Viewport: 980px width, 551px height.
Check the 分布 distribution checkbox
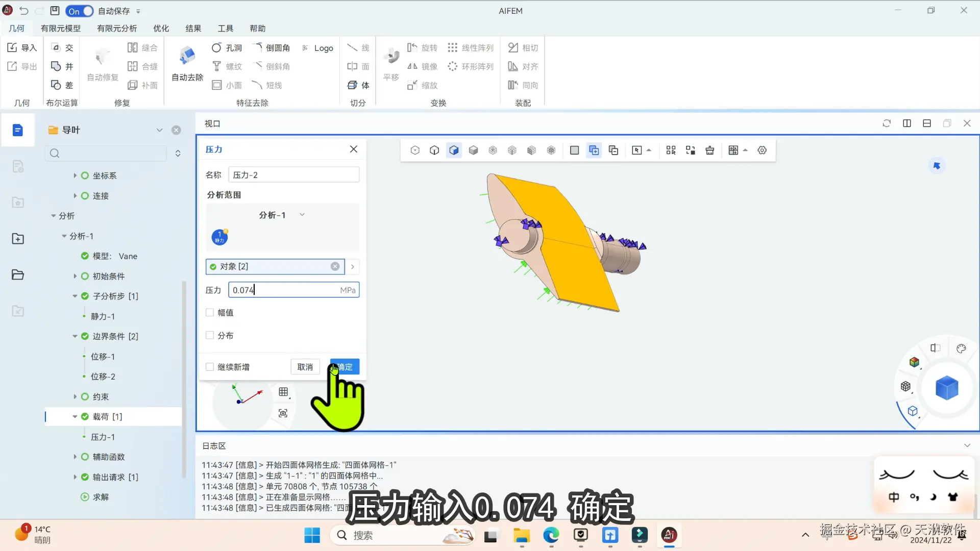(x=210, y=336)
